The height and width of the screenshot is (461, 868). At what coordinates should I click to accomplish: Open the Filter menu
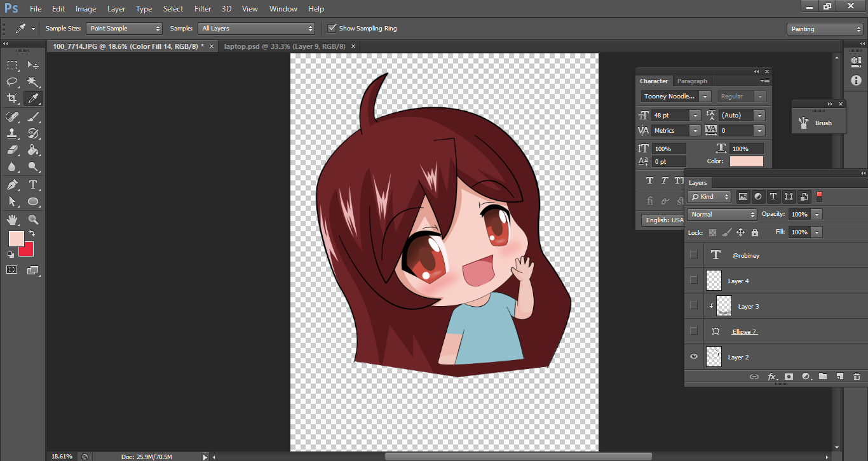click(203, 9)
